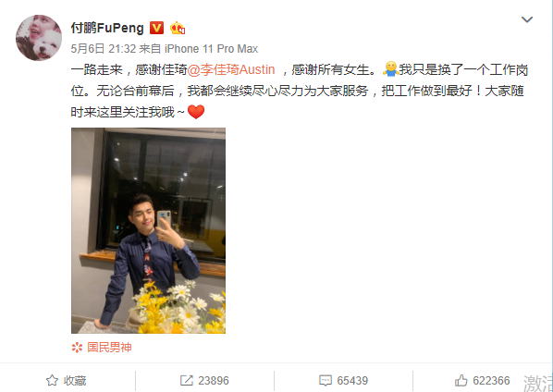
Task: Open the post options chevron menu
Action: click(527, 19)
